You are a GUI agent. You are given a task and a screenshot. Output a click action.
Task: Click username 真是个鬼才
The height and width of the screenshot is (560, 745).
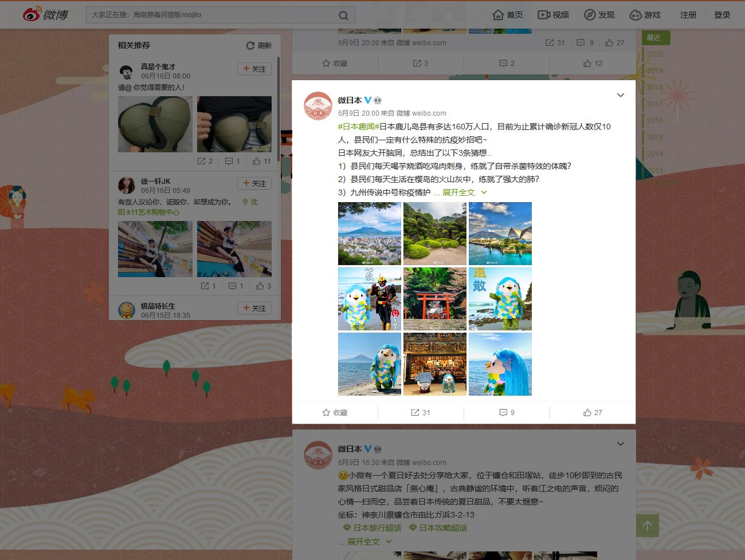[x=158, y=66]
